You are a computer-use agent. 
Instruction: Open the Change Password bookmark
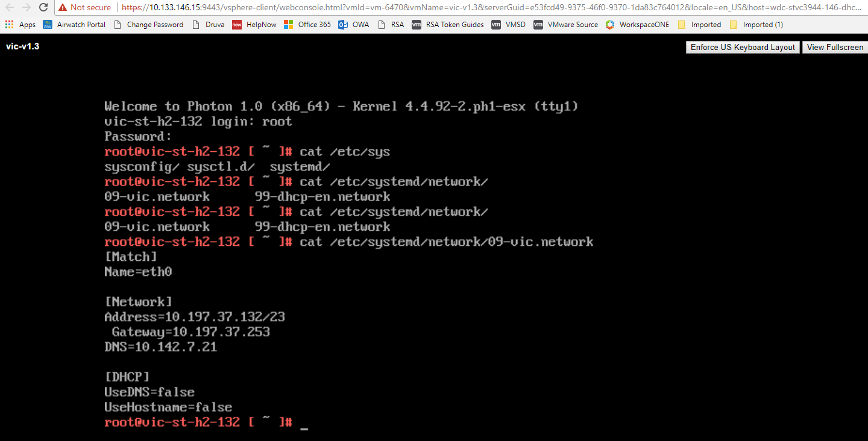click(x=148, y=25)
